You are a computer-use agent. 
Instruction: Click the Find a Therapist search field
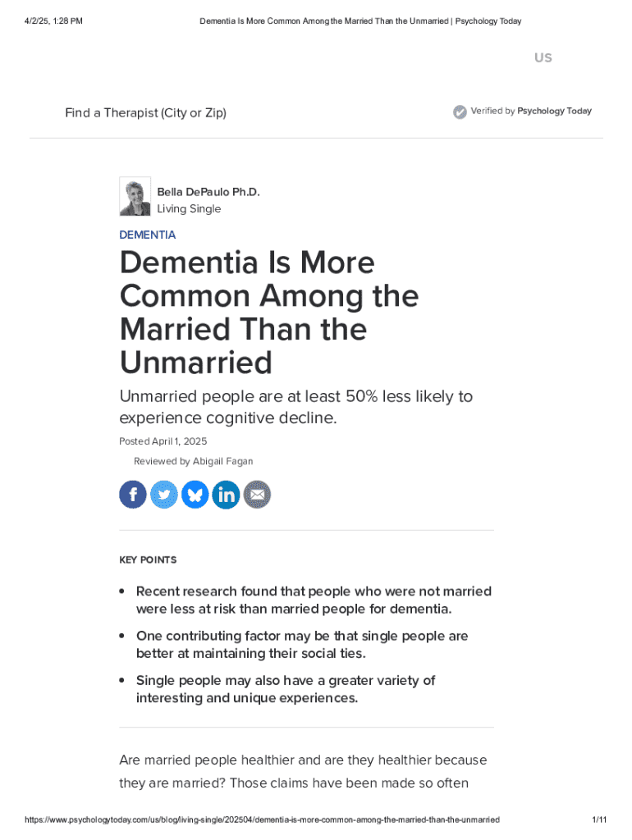(145, 112)
